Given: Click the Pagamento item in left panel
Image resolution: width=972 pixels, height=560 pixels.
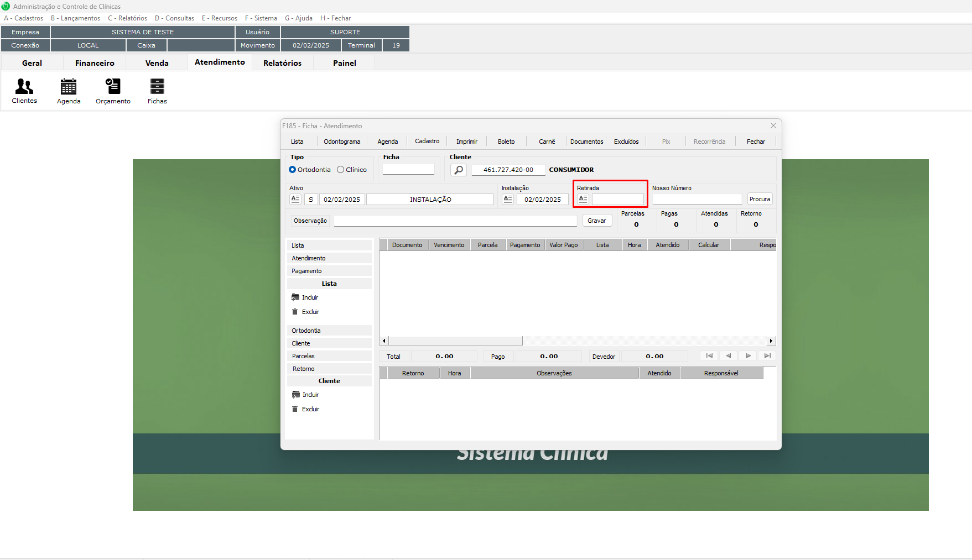Looking at the screenshot, I should pos(329,271).
